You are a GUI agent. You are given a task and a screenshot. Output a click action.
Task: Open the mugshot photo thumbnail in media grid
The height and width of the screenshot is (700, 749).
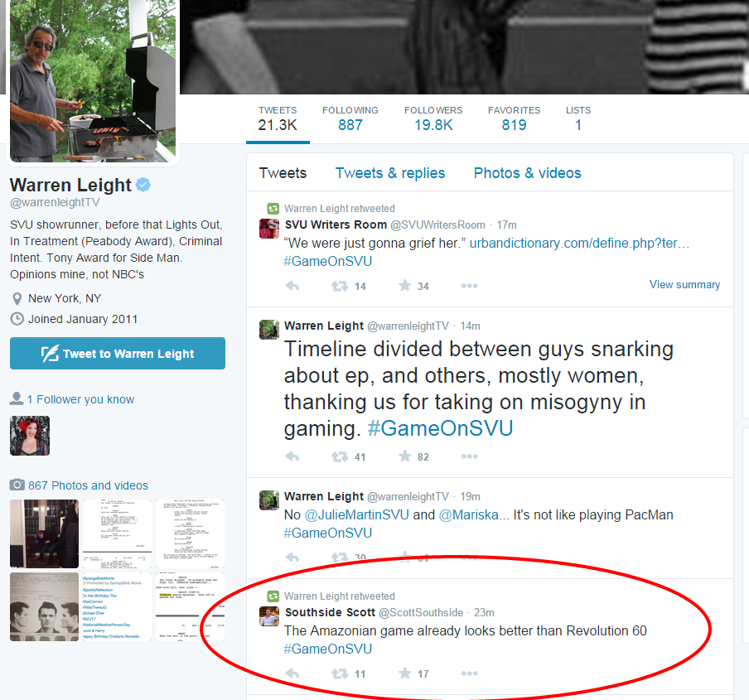[x=44, y=606]
